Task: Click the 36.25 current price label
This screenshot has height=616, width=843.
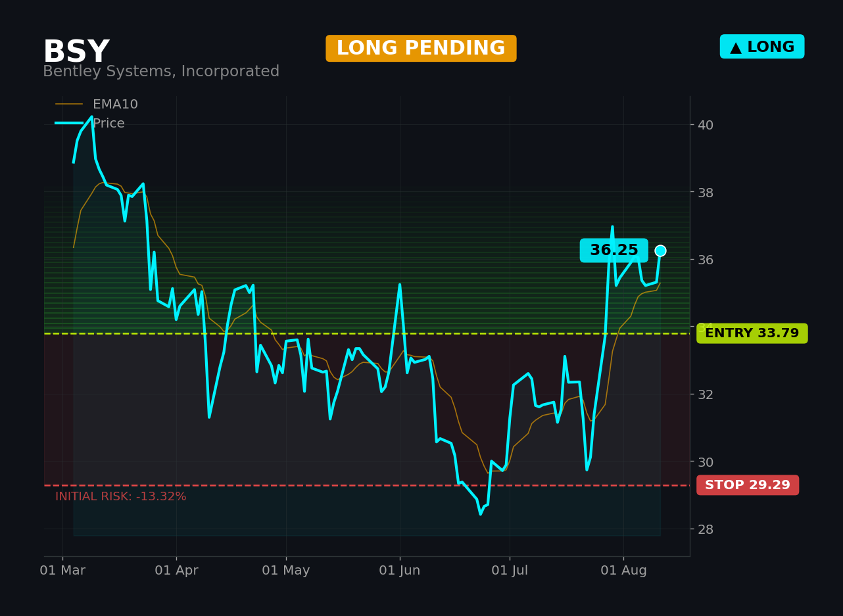Action: (x=614, y=250)
